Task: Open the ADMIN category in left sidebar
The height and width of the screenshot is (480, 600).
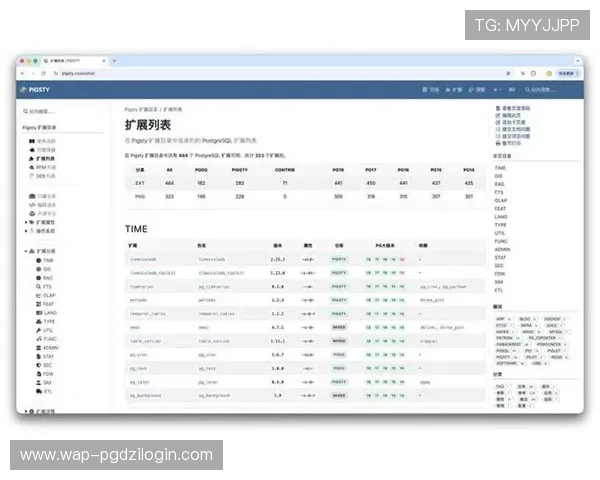Action: [x=51, y=348]
